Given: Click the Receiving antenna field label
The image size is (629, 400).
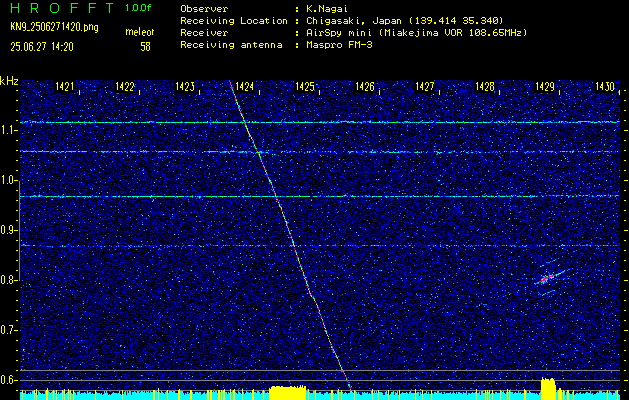Looking at the screenshot, I should (231, 45).
